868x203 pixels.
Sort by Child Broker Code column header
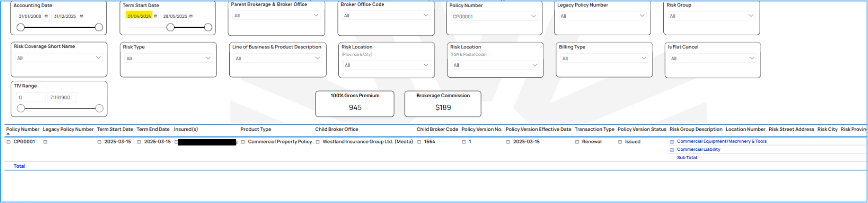click(437, 129)
